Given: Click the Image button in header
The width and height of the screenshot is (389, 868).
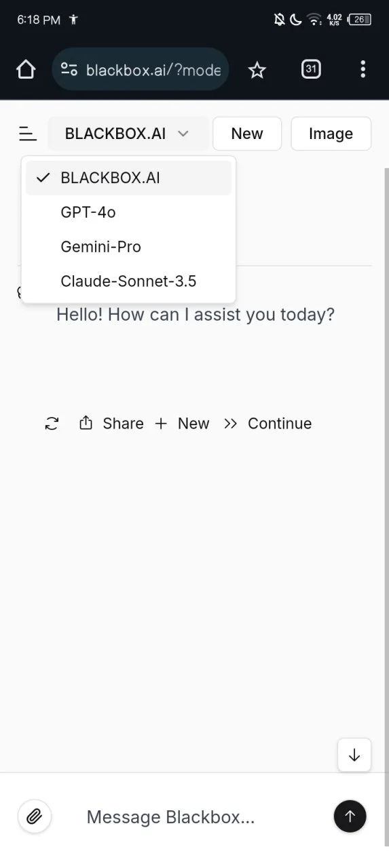Looking at the screenshot, I should click(x=331, y=134).
